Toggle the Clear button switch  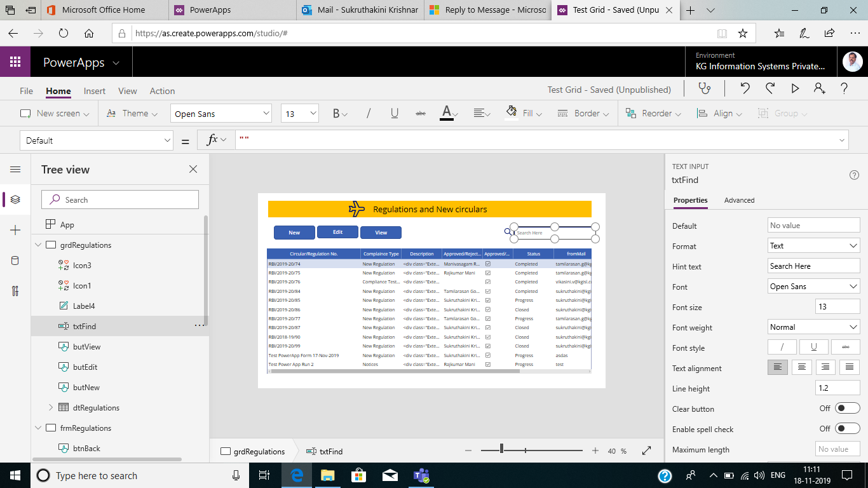[x=847, y=408]
